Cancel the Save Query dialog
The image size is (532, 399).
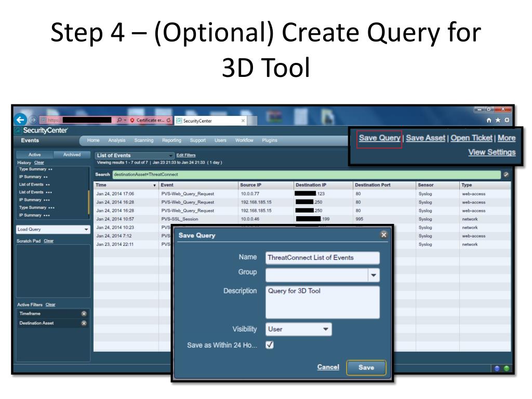click(328, 367)
